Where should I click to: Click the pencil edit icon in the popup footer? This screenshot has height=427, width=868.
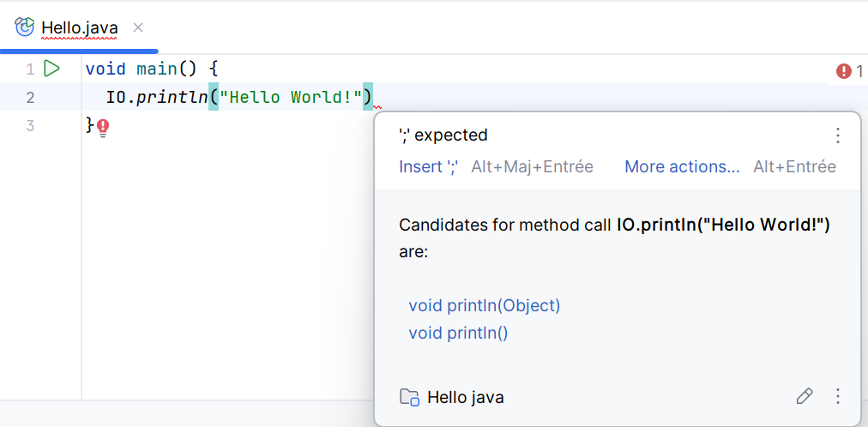point(804,396)
